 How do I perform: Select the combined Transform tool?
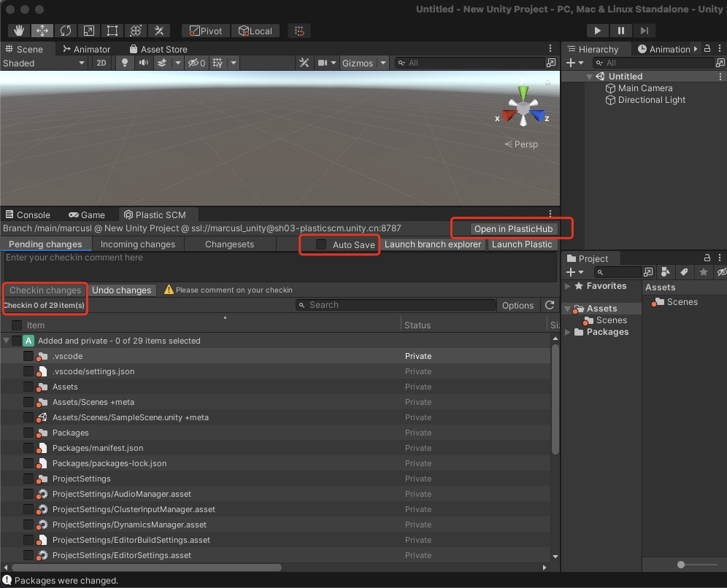click(x=135, y=31)
